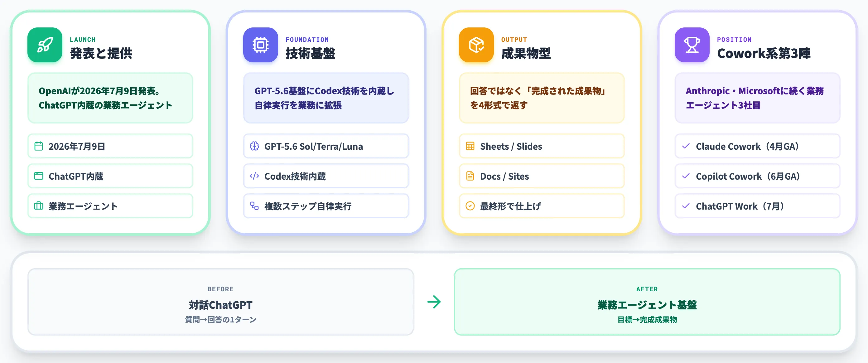Click the orange package Output icon
Screen dimensions: 868x363
coord(476,45)
